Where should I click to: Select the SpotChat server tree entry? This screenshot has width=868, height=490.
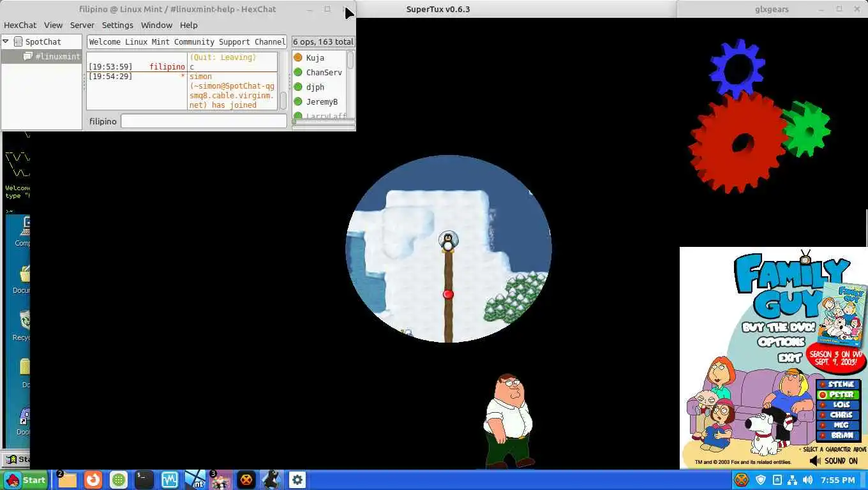pos(43,41)
